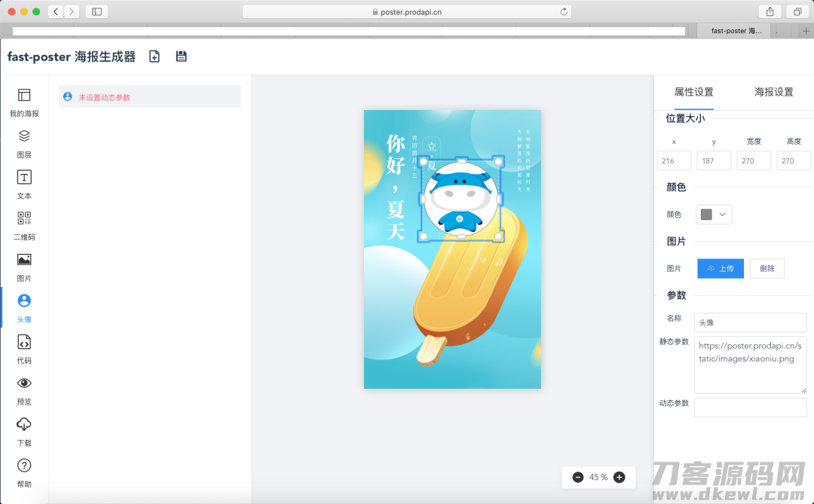Open the Layers (图层) panel
814x504 pixels.
(24, 143)
